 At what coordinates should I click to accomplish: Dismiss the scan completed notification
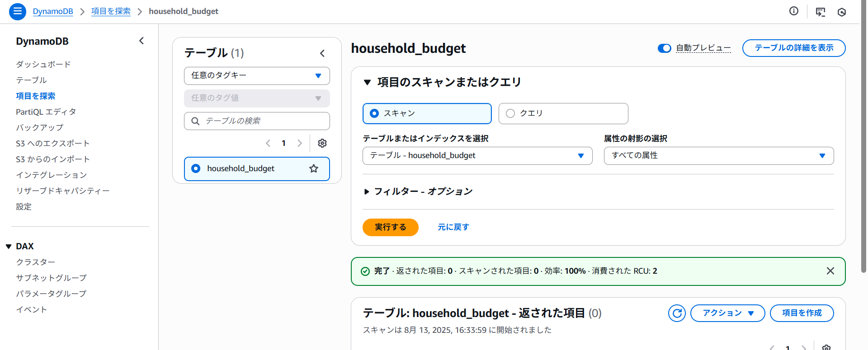[x=830, y=271]
